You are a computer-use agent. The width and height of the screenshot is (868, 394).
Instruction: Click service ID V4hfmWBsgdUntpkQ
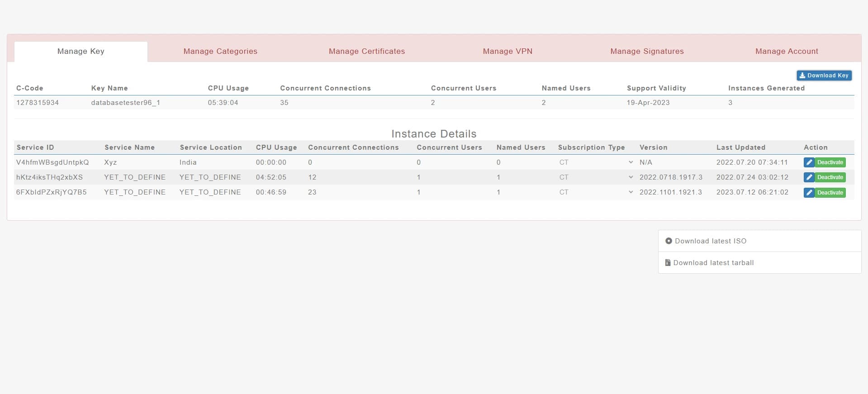pos(52,162)
